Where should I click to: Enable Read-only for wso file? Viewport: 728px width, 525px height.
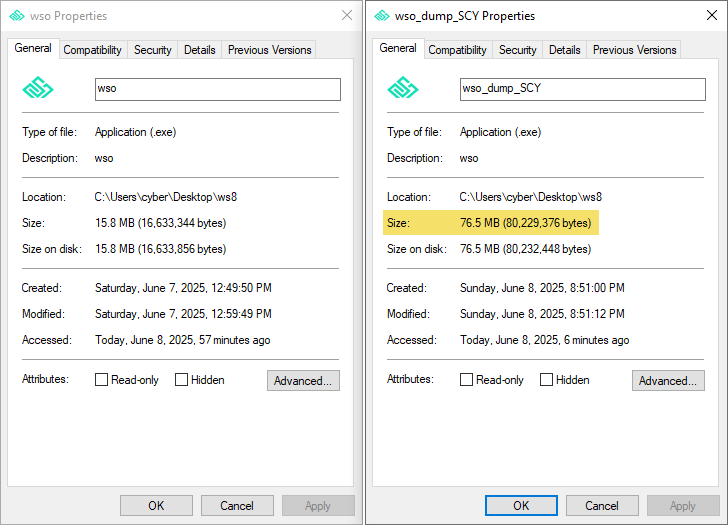pos(102,380)
